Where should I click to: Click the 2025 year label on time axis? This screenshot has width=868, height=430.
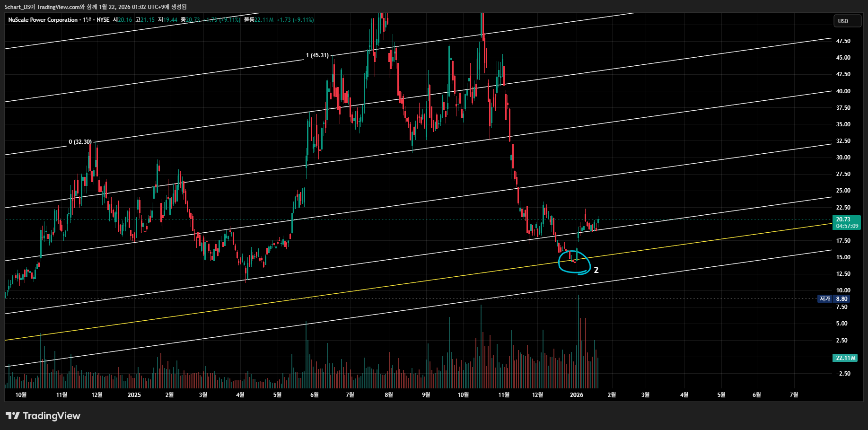coord(134,395)
